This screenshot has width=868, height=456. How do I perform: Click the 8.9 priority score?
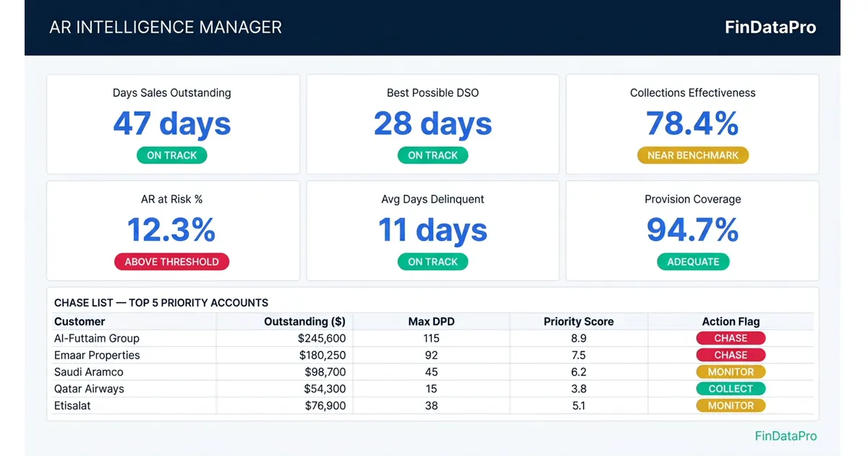(x=579, y=338)
